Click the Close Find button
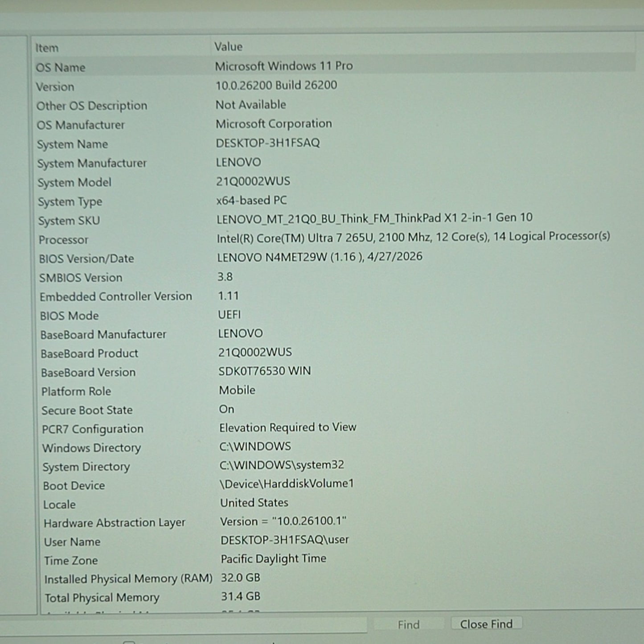Viewport: 644px width, 644px height. tap(486, 624)
